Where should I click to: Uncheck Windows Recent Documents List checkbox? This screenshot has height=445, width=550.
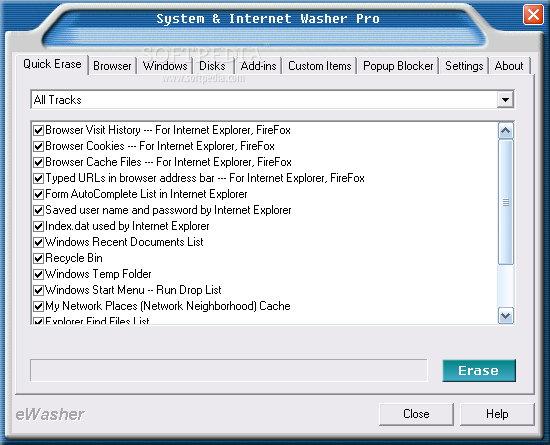(38, 242)
